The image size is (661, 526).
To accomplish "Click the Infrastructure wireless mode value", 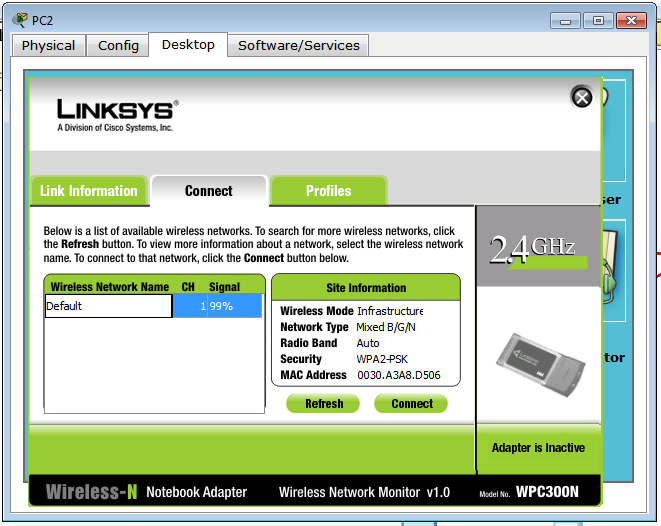I will [x=390, y=311].
